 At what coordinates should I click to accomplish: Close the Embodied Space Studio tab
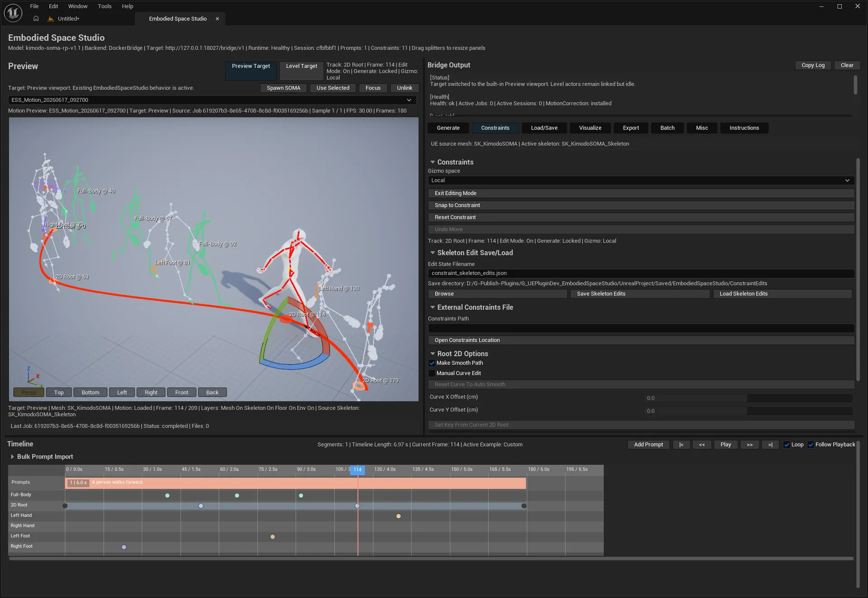tap(217, 19)
